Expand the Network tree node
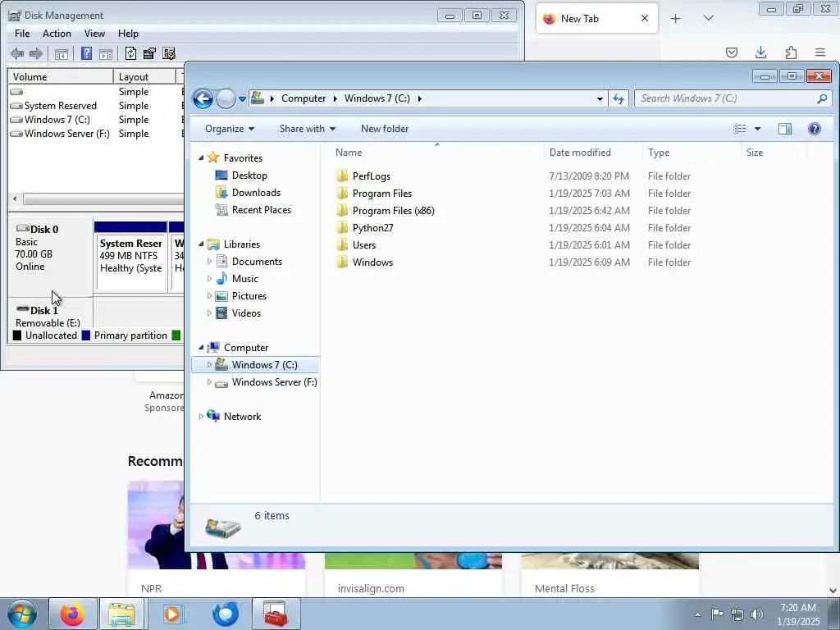 202,417
